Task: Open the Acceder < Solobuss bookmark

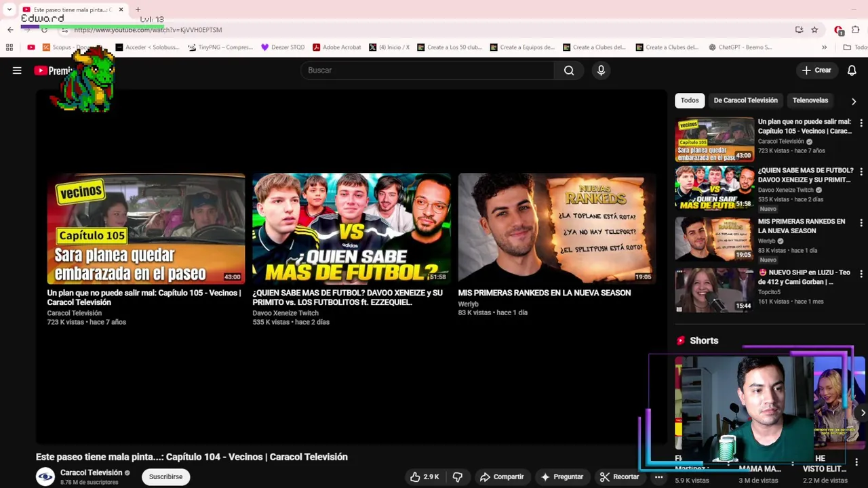Action: [147, 47]
